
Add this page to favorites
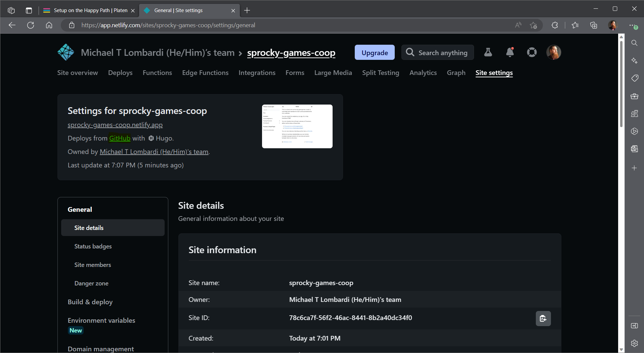point(533,25)
